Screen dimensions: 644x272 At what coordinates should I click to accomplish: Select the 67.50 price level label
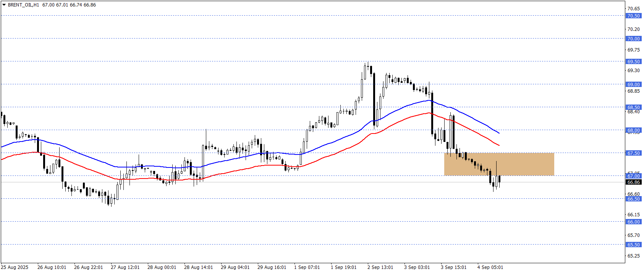tap(633, 153)
